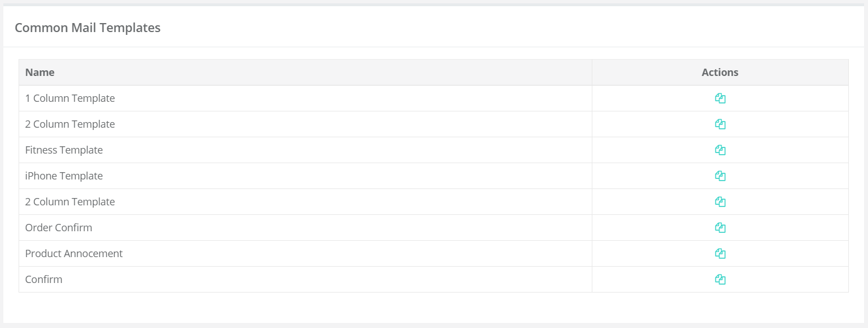Viewport: 868px width, 328px height.
Task: Duplicate the Order Confirm template
Action: pos(720,228)
